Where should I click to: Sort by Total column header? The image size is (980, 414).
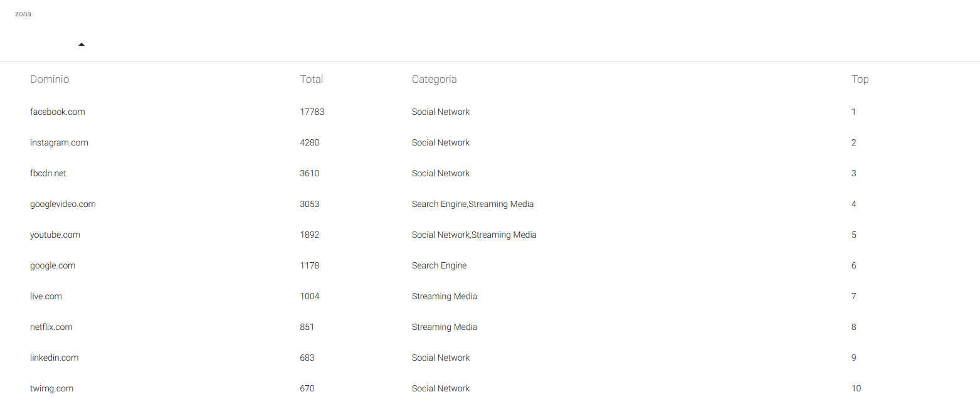(x=312, y=79)
